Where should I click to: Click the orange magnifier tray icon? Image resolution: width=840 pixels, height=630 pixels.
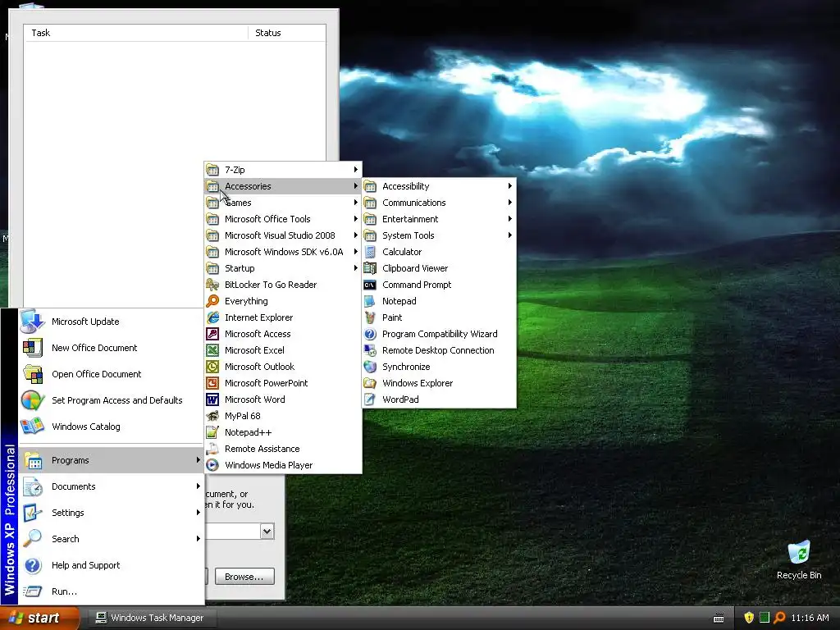point(779,618)
